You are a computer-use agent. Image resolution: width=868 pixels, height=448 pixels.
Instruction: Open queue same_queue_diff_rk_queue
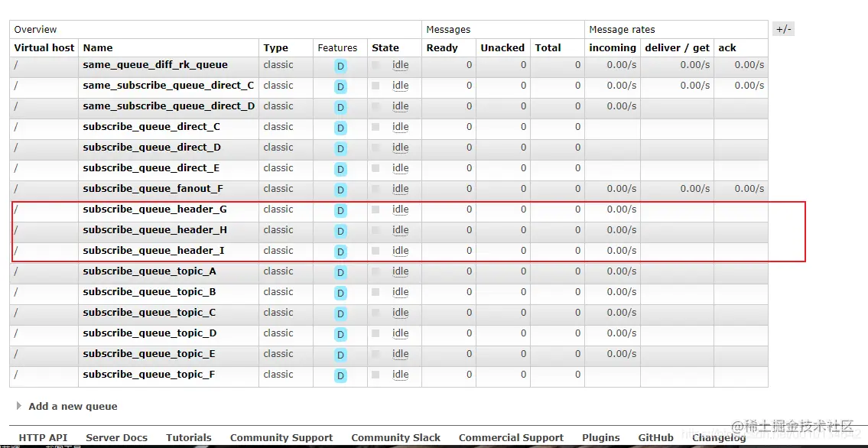[x=155, y=65]
